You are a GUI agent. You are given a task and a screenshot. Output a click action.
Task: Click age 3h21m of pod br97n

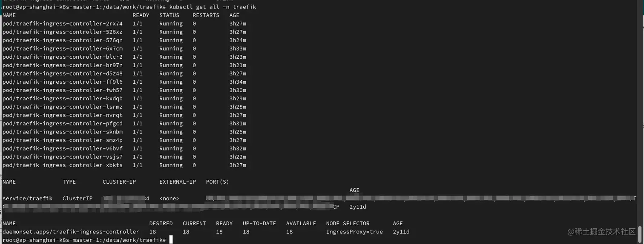coord(238,65)
